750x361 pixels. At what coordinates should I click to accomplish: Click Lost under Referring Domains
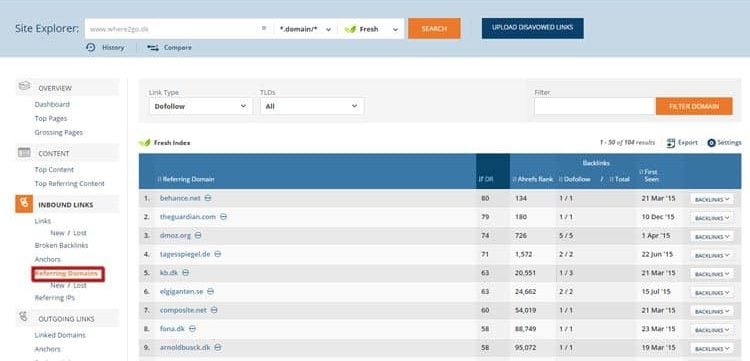click(80, 285)
